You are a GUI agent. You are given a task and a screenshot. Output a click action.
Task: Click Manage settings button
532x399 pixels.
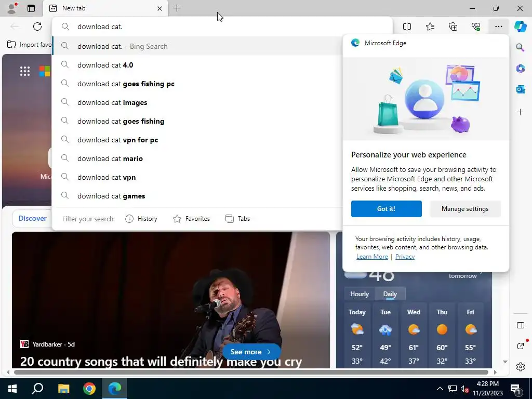(x=465, y=209)
